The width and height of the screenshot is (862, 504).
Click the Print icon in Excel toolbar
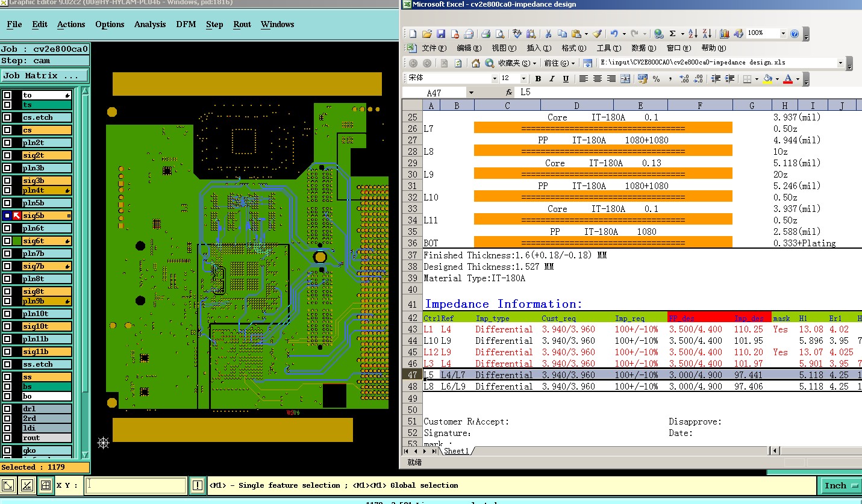(x=486, y=34)
